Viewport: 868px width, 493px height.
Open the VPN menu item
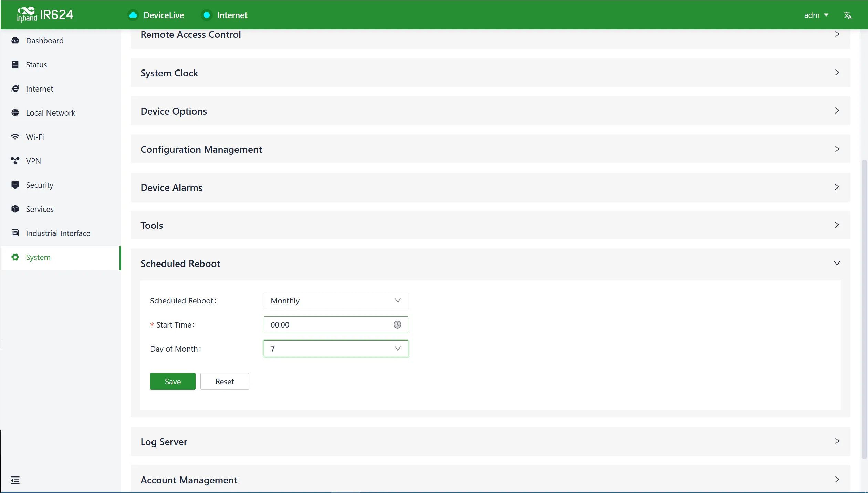pos(61,161)
